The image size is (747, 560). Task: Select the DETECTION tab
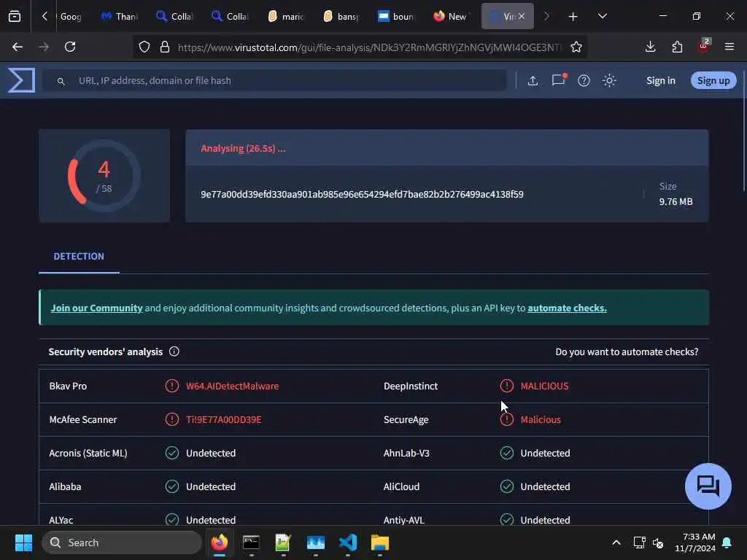coord(79,256)
